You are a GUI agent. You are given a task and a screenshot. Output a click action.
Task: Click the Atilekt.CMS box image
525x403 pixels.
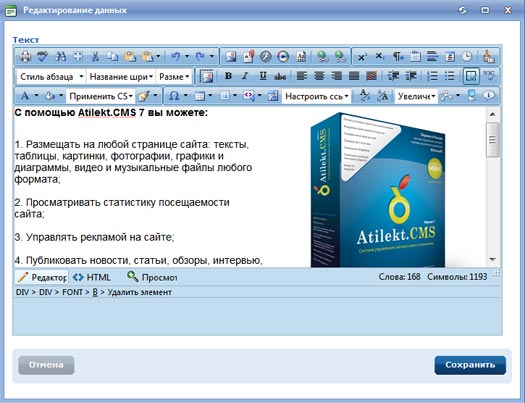coord(378,190)
